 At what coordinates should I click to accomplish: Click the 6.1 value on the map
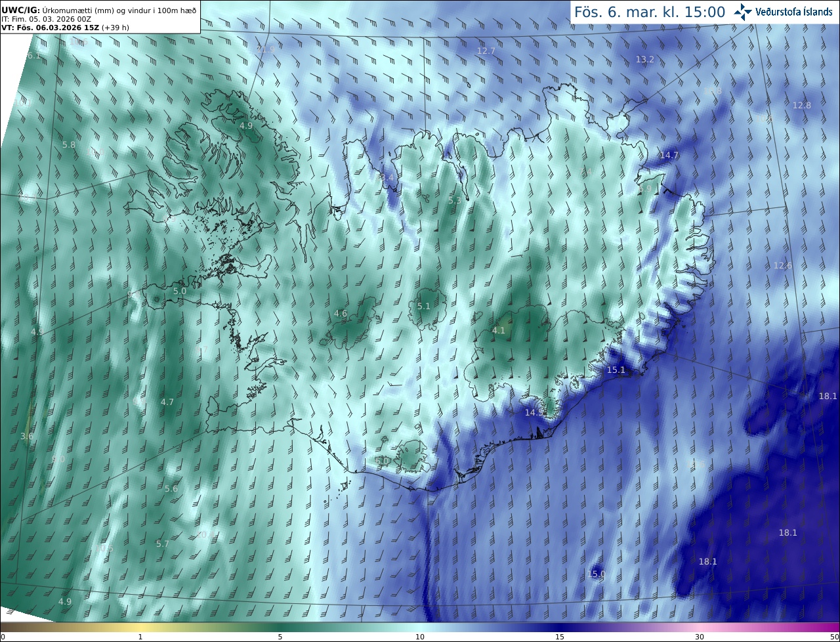point(33,56)
